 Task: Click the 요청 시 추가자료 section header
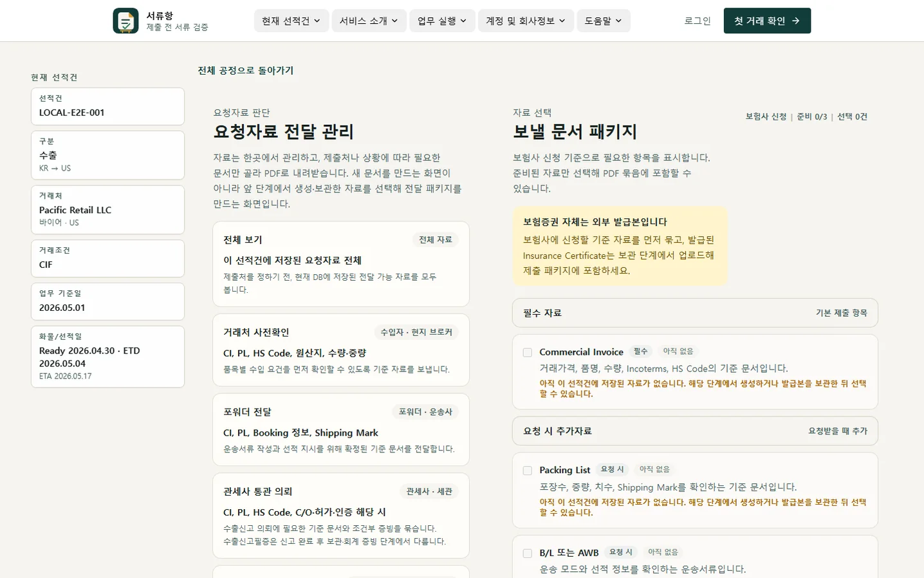695,431
